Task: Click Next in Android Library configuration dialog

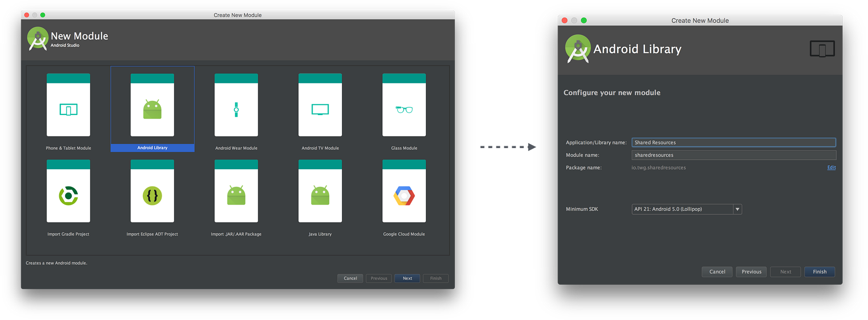Action: 786,272
